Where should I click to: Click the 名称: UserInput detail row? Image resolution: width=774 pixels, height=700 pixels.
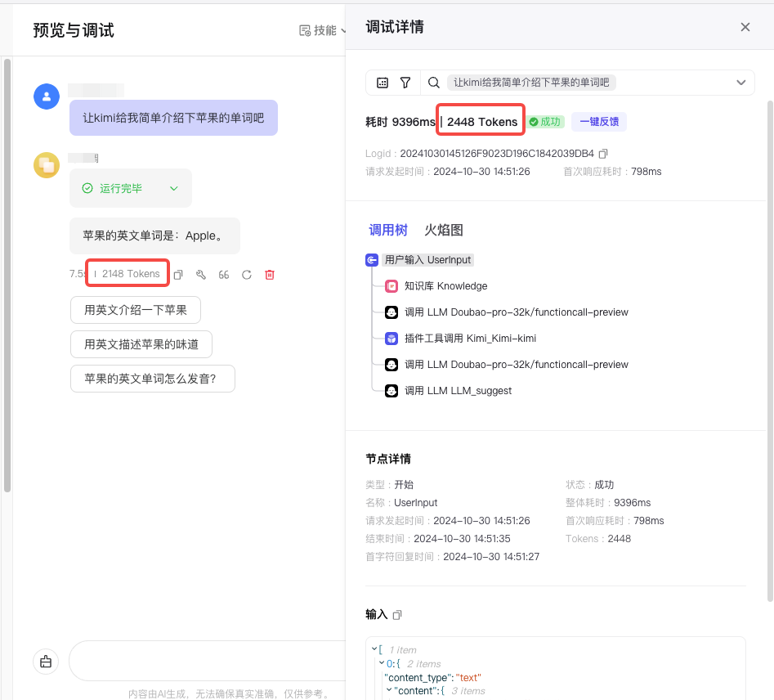[x=401, y=503]
